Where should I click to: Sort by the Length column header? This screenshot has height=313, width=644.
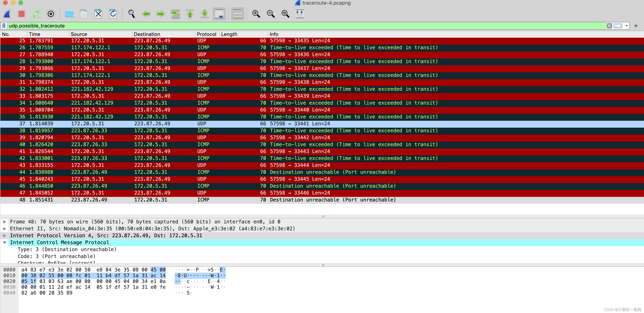pos(244,34)
